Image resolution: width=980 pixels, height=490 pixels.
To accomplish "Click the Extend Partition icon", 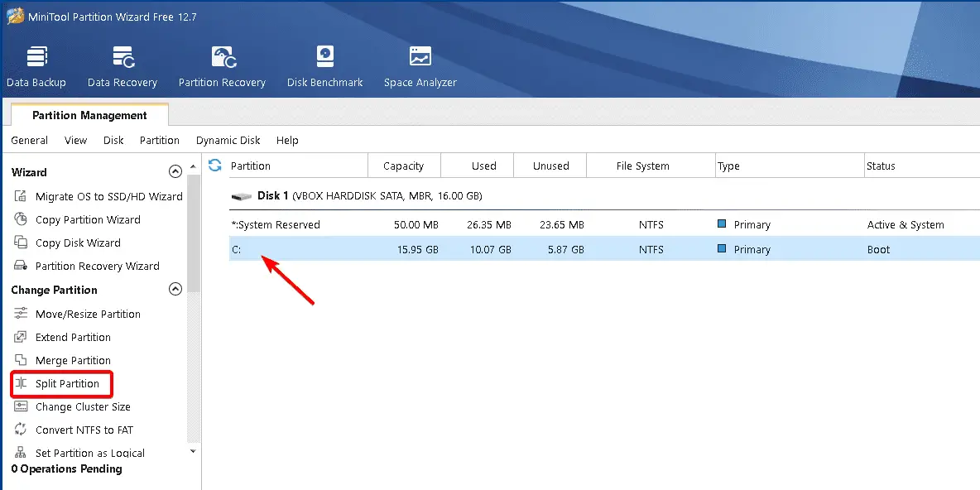I will point(21,337).
